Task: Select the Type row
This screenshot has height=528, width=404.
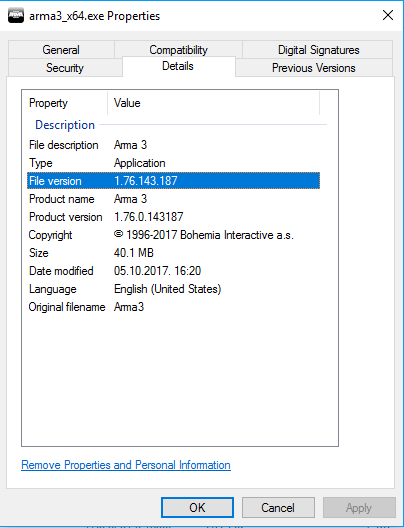Action: [x=173, y=163]
